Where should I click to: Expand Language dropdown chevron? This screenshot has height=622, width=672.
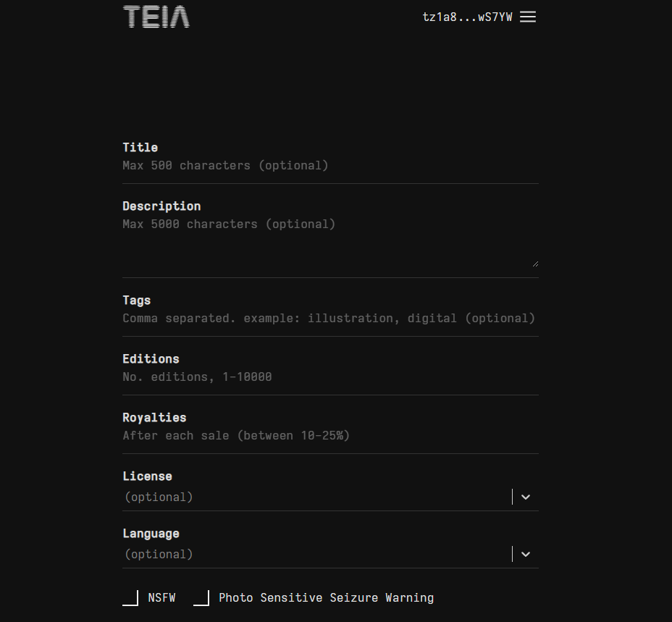[526, 555]
